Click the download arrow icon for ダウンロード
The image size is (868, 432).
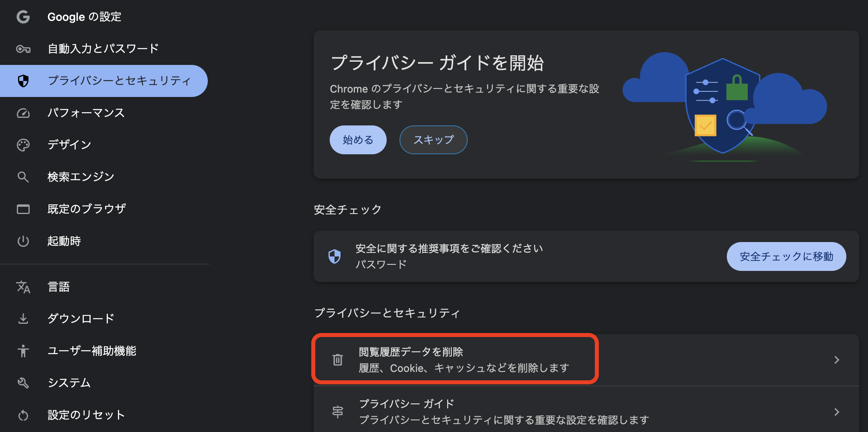pos(23,319)
